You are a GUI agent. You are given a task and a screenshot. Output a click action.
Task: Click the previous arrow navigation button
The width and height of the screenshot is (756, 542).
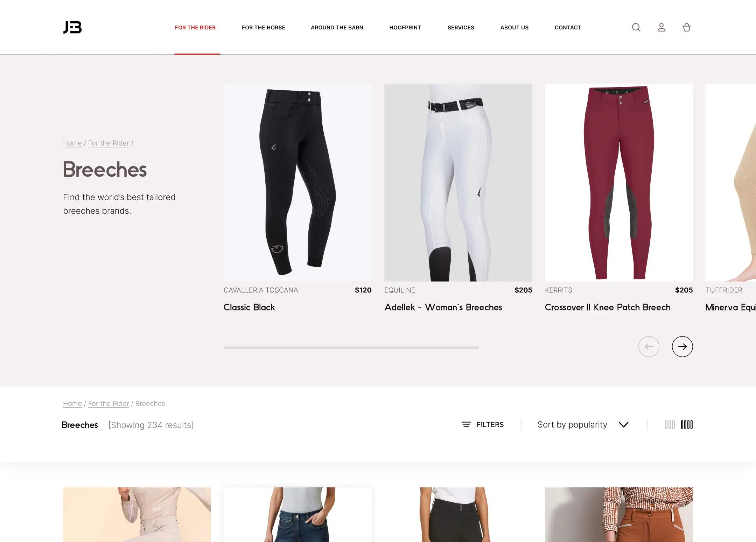point(649,346)
